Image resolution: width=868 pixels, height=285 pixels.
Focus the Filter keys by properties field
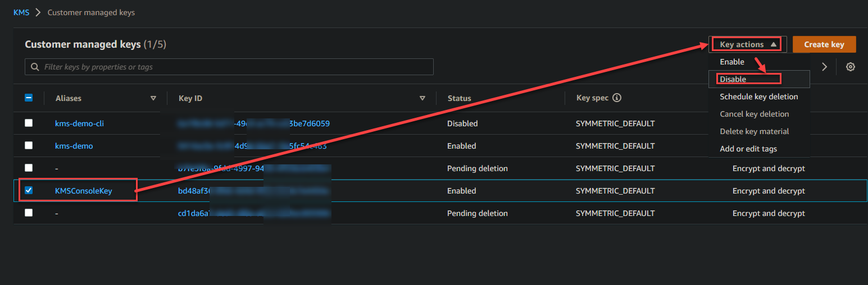[x=229, y=67]
